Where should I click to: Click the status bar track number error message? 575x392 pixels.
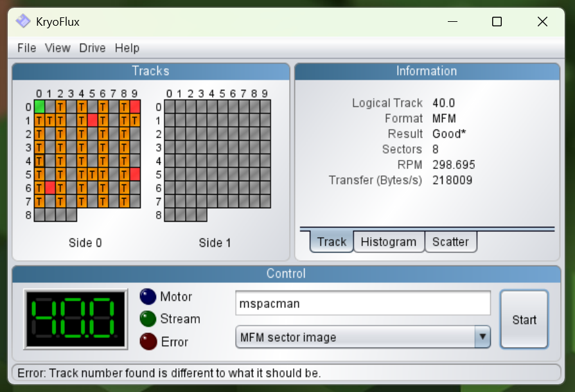(169, 373)
